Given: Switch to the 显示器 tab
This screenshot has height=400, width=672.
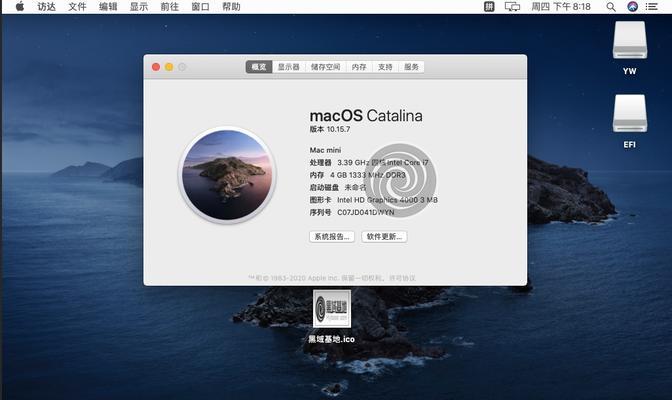Looking at the screenshot, I should (x=288, y=67).
